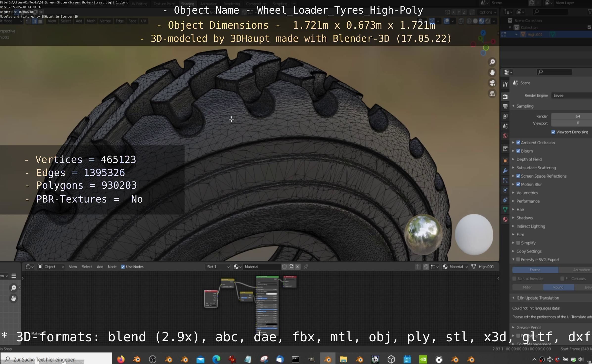This screenshot has height=364, width=592.
Task: Toggle the Viewport Denoising checkbox
Action: (x=553, y=132)
